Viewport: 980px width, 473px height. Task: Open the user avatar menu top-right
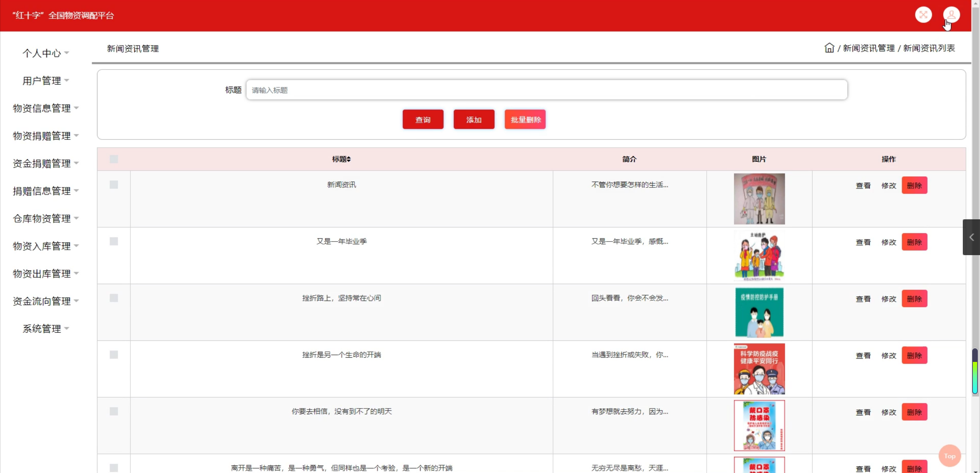click(x=951, y=15)
